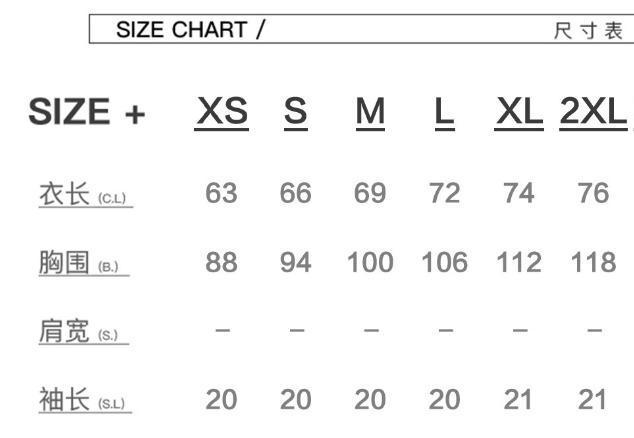The width and height of the screenshot is (634, 438).
Task: Click the XS size column header
Action: [221, 112]
